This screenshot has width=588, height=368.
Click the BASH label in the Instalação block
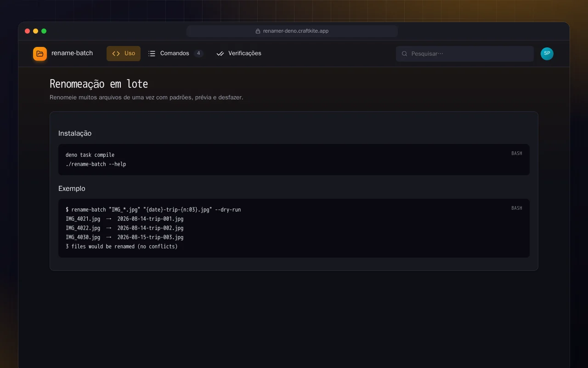click(517, 153)
